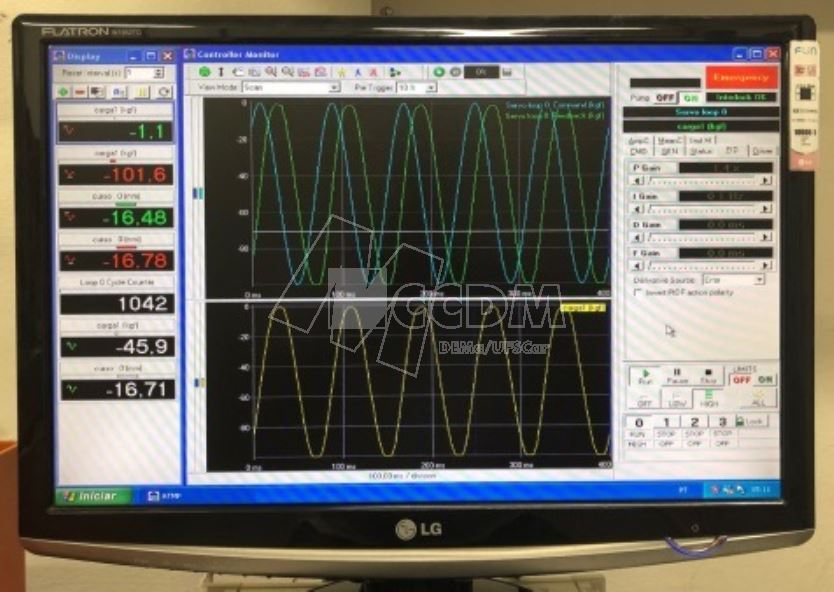Viewport: 834px width, 592px height.
Task: Select servo loop button 3
Action: tap(722, 422)
